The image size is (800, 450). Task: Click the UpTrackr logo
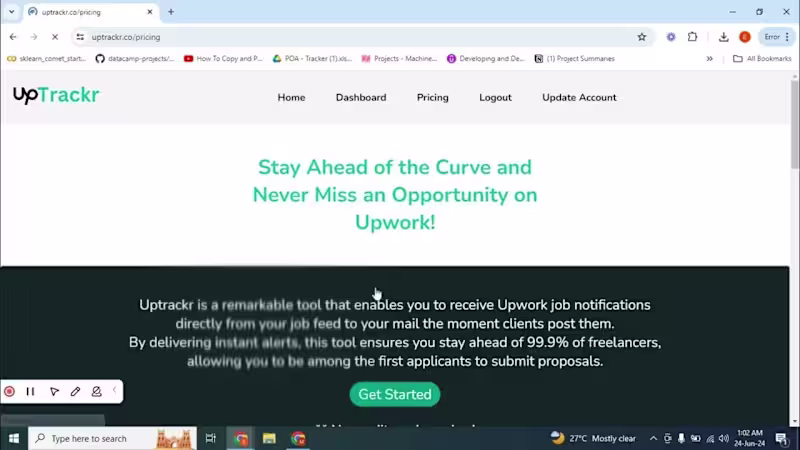[56, 95]
